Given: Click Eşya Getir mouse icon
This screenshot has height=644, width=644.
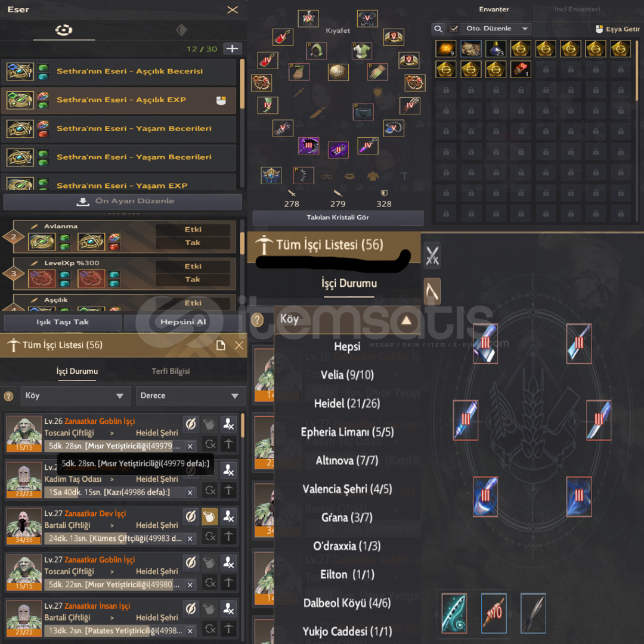Looking at the screenshot, I should click(x=599, y=29).
